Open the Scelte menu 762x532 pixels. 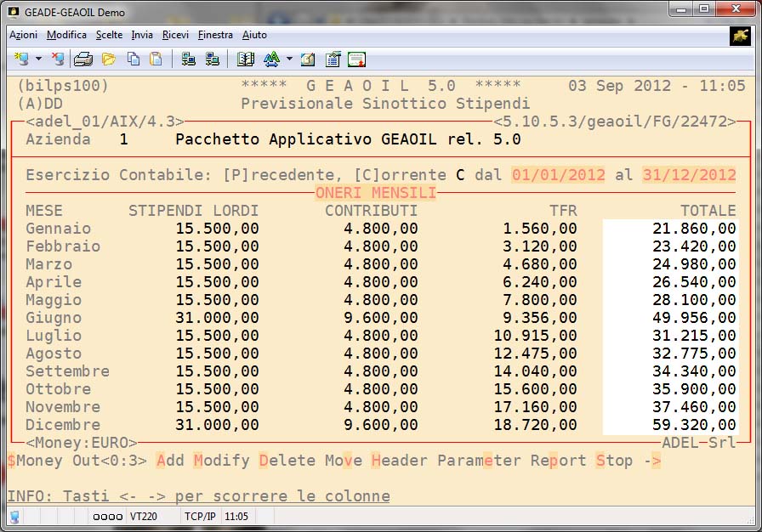click(x=109, y=35)
